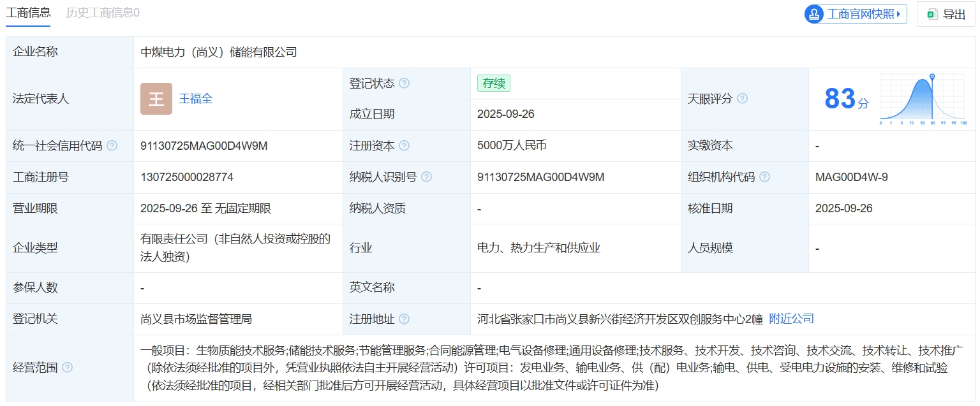Click question icon next to 统一社会信用代码
This screenshot has height=406, width=980.
tap(112, 146)
